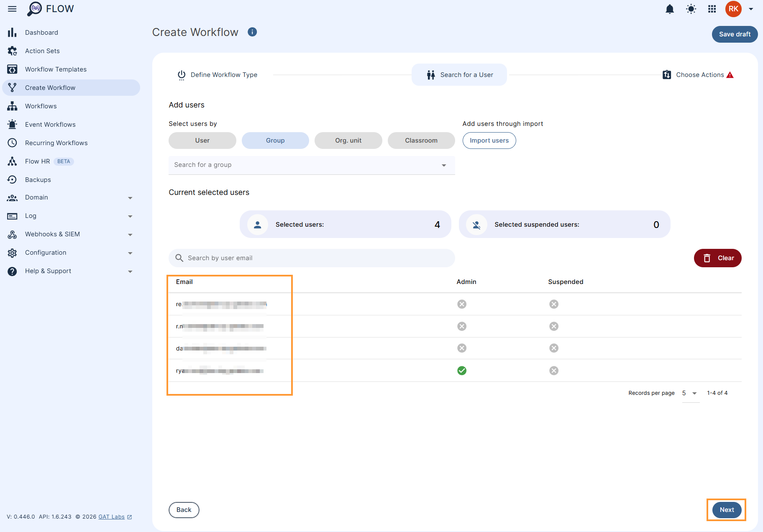Toggle the light/dark theme sun icon
Image resolution: width=763 pixels, height=532 pixels.
691,9
